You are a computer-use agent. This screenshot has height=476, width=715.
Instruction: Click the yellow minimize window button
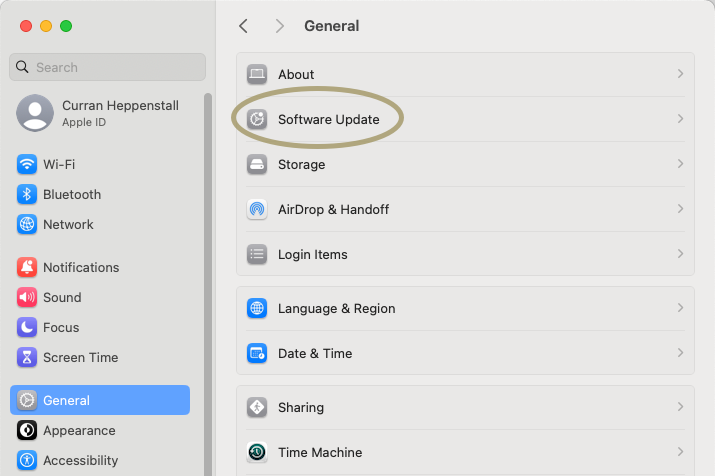point(46,26)
